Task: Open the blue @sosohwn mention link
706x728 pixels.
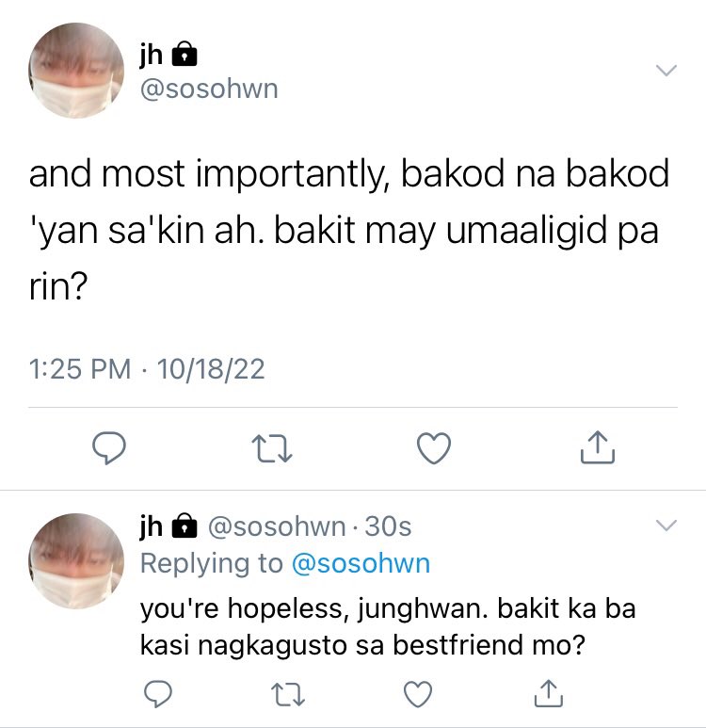Action: click(361, 563)
